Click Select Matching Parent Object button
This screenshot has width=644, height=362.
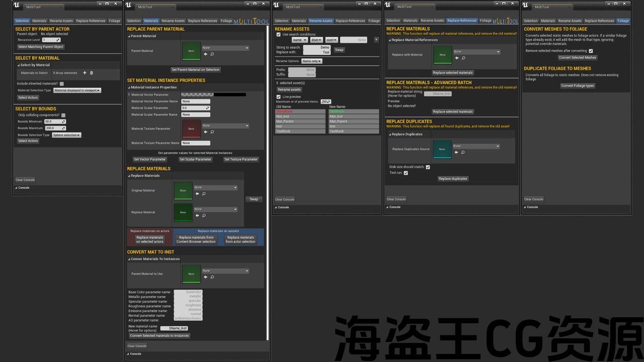(41, 47)
